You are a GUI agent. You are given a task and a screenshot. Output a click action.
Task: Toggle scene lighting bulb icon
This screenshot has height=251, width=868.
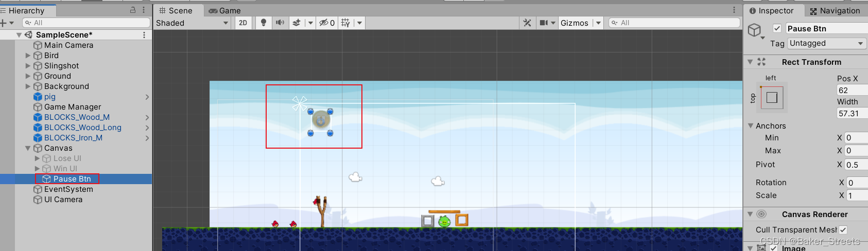[x=264, y=23]
